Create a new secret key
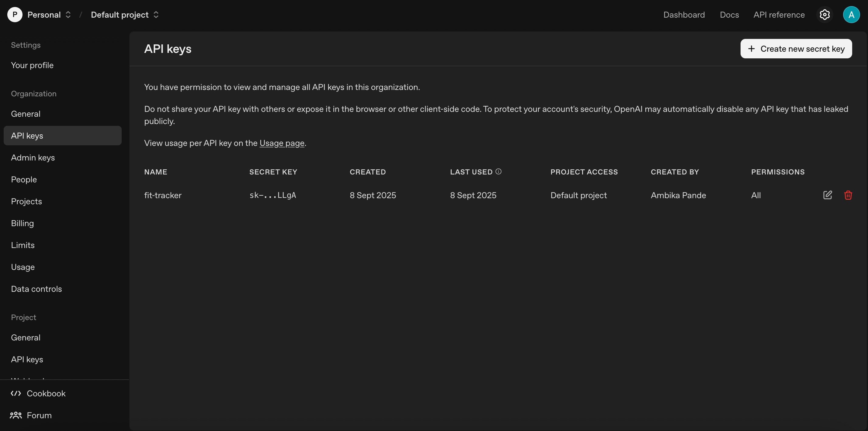Viewport: 868px width, 431px height. click(x=796, y=49)
